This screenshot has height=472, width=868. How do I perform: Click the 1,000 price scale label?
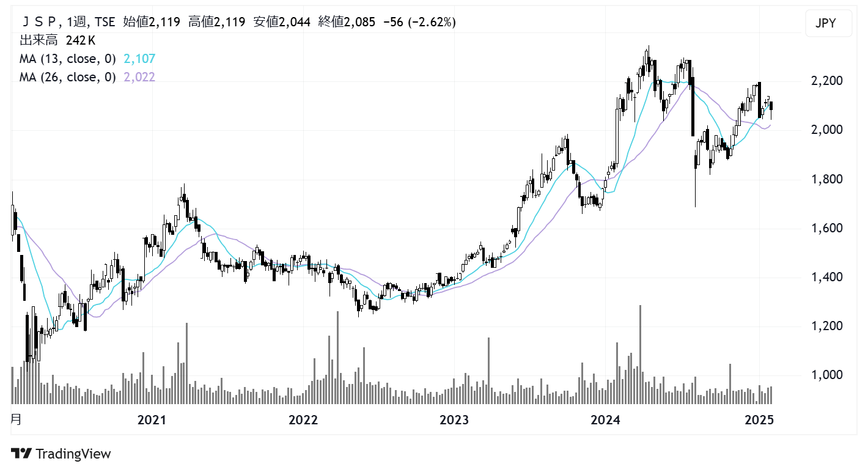(826, 375)
